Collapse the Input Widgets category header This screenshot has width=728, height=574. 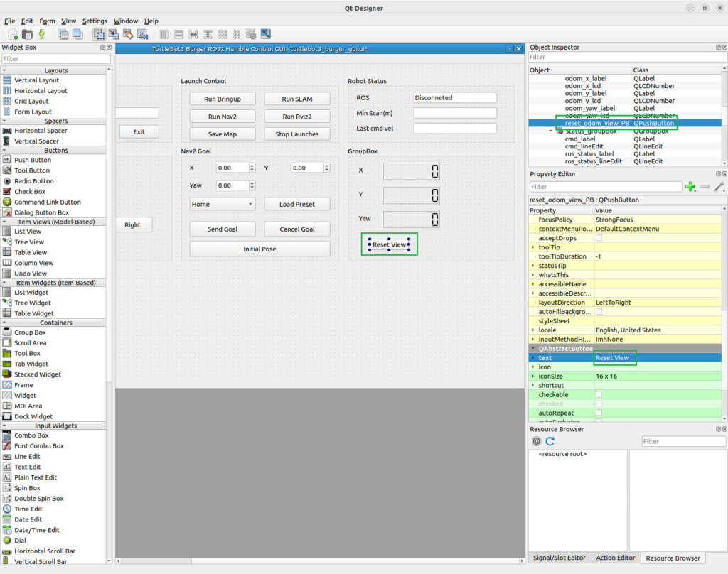pos(5,426)
